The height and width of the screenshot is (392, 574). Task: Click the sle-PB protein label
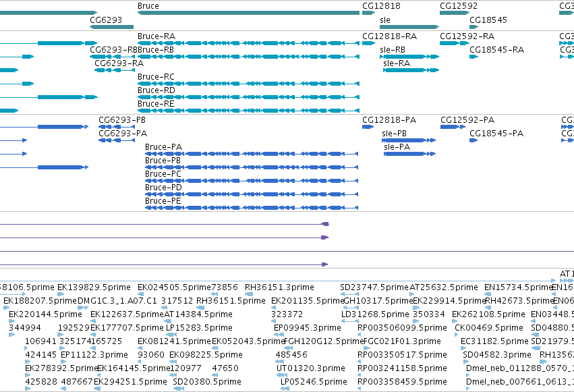(x=395, y=134)
